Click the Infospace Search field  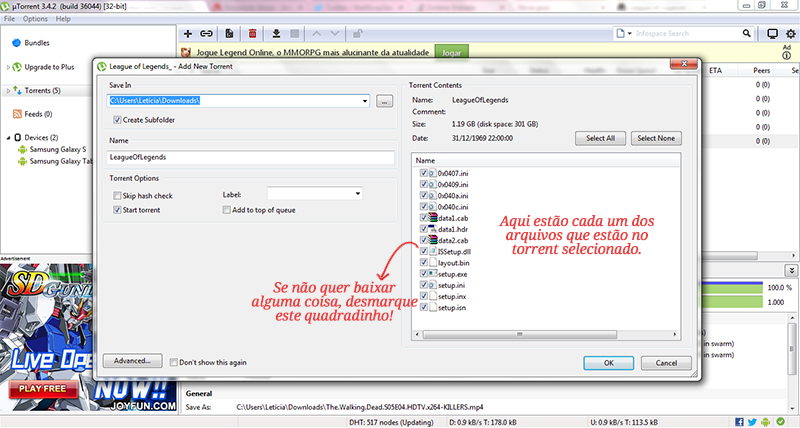pyautogui.click(x=687, y=34)
